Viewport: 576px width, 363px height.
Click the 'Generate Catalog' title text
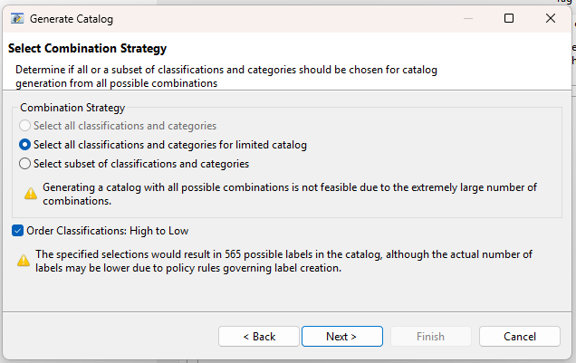pos(71,19)
